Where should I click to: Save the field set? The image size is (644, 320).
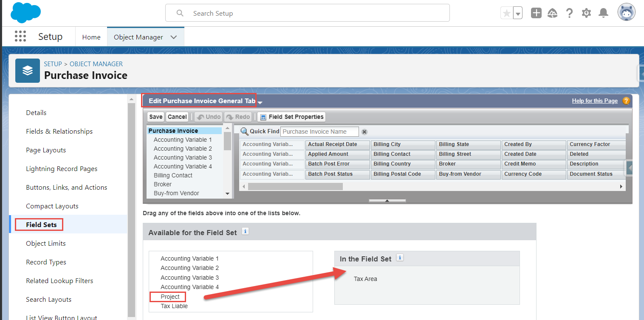(x=155, y=117)
